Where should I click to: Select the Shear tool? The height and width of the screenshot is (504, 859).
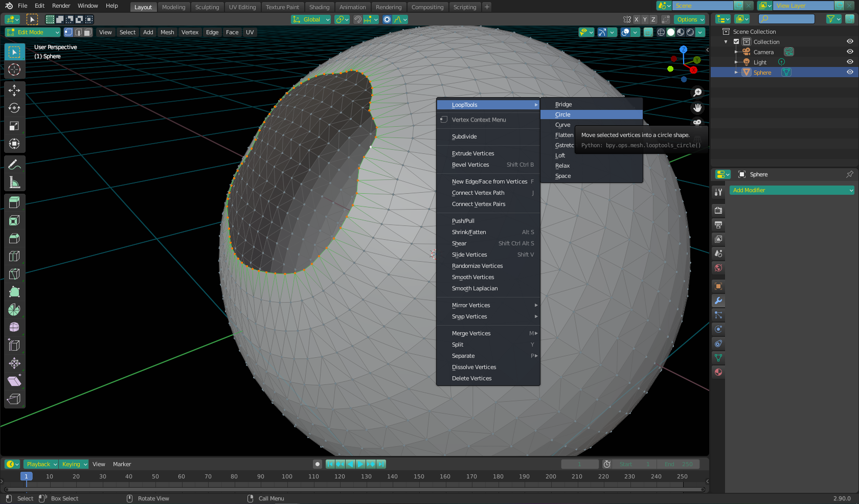pyautogui.click(x=14, y=381)
